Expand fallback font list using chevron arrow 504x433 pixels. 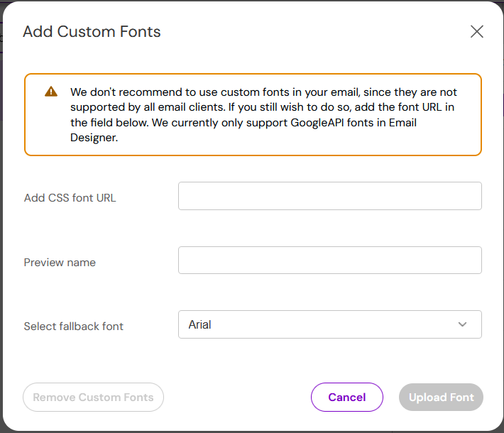pyautogui.click(x=462, y=324)
